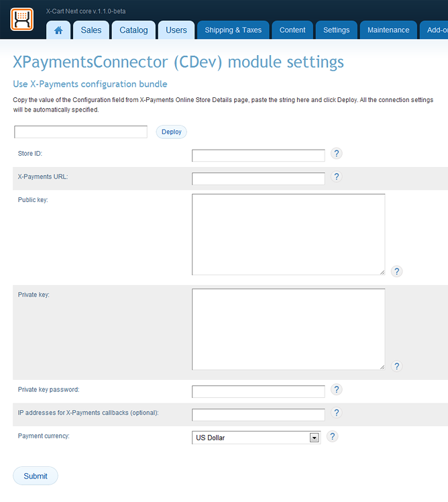Image resolution: width=448 pixels, height=502 pixels.
Task: Open the Content tab
Action: click(292, 30)
